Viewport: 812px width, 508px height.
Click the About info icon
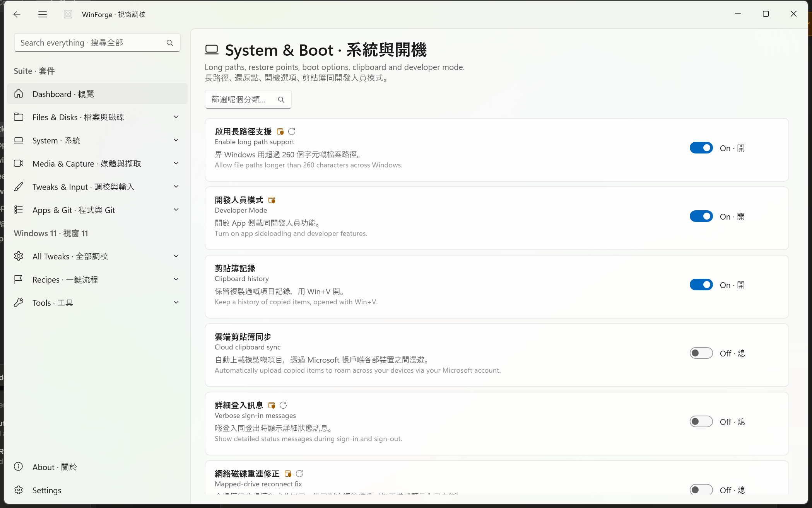[19, 467]
